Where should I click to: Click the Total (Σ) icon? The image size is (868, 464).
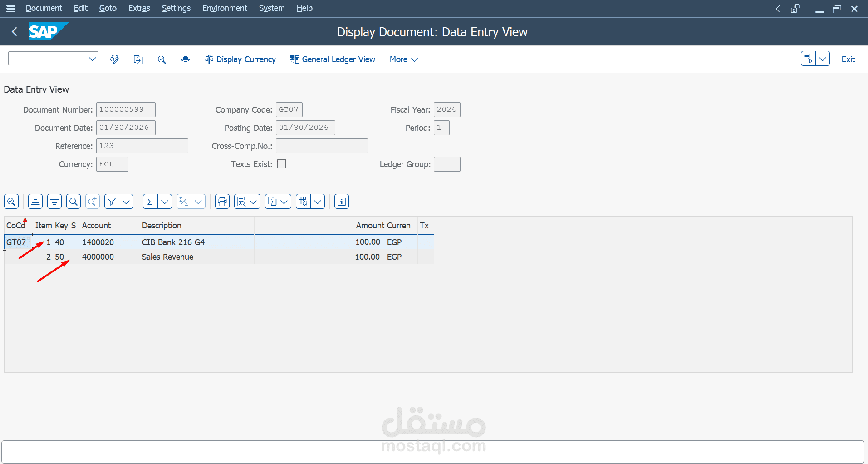click(149, 201)
